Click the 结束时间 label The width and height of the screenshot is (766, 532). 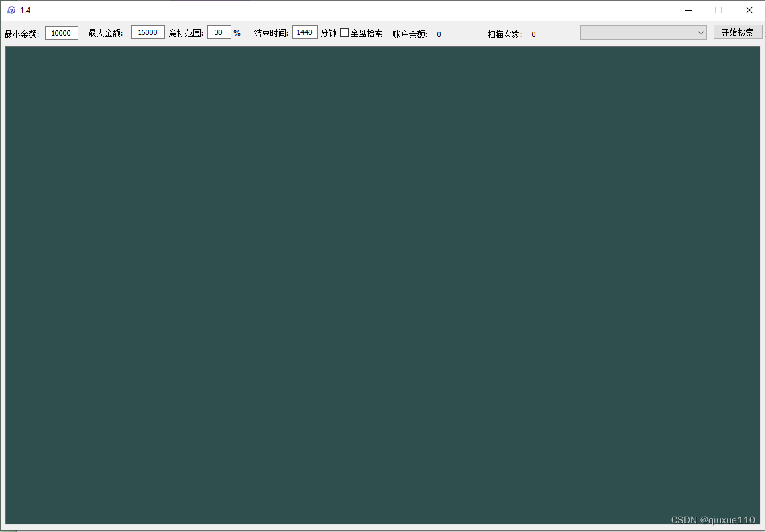pos(271,34)
